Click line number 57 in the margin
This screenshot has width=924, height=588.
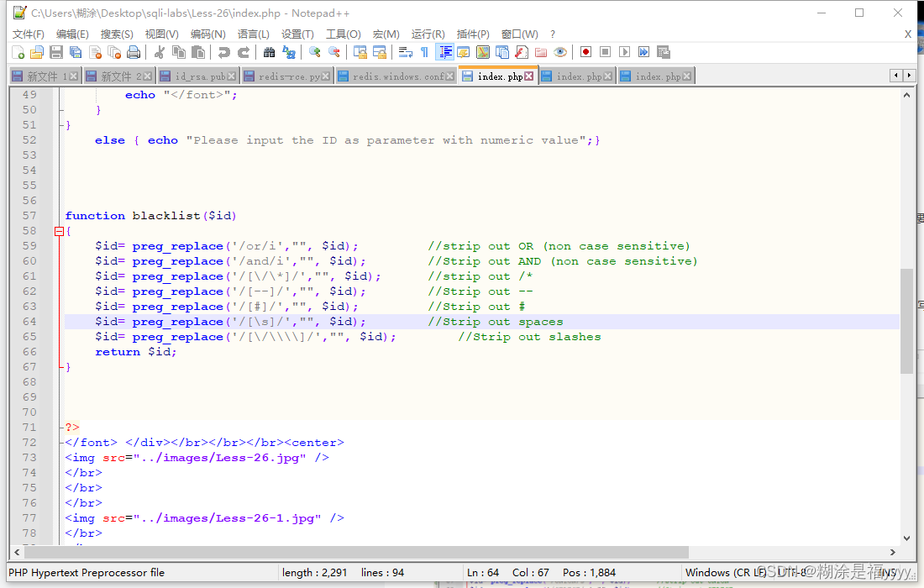[29, 216]
